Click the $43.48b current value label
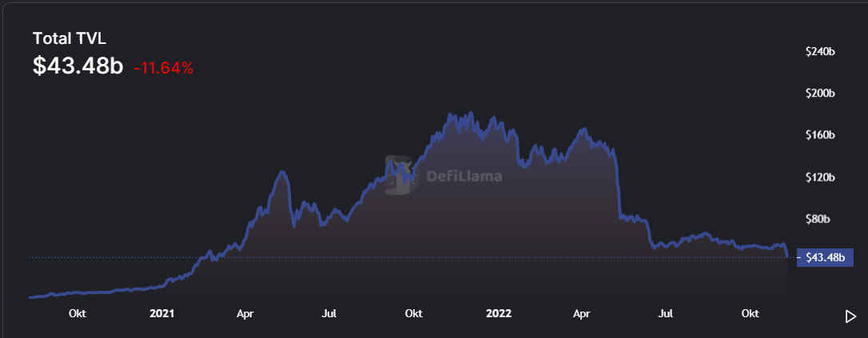Image resolution: width=868 pixels, height=338 pixels. [824, 258]
